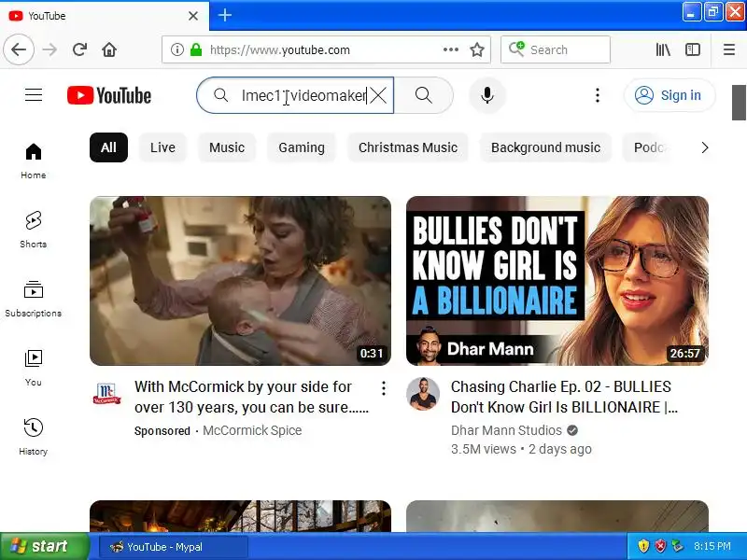Close the YouTube tab
This screenshot has height=560, width=747.
[193, 16]
